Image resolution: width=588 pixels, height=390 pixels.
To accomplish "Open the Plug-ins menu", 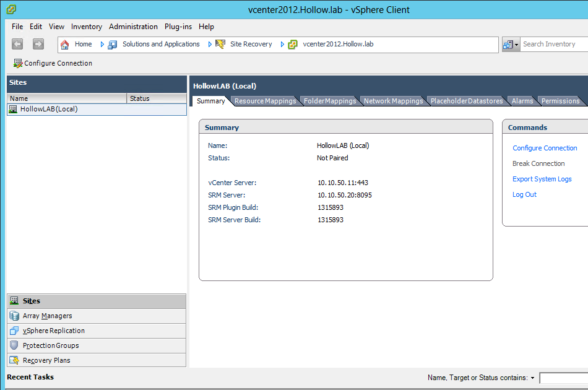I will pos(178,27).
